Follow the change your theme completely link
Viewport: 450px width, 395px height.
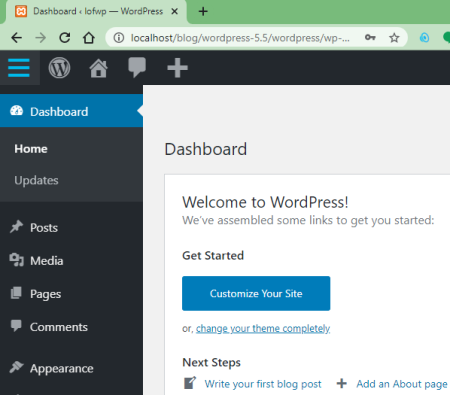point(263,329)
